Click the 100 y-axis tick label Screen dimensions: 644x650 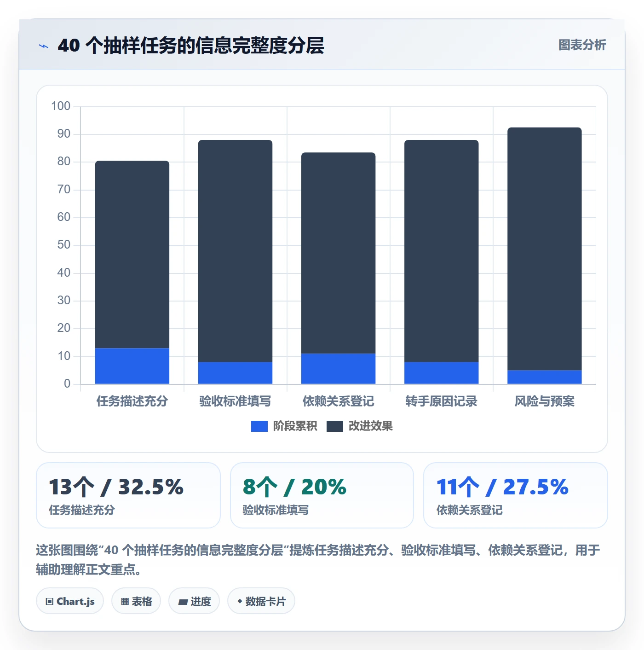61,106
